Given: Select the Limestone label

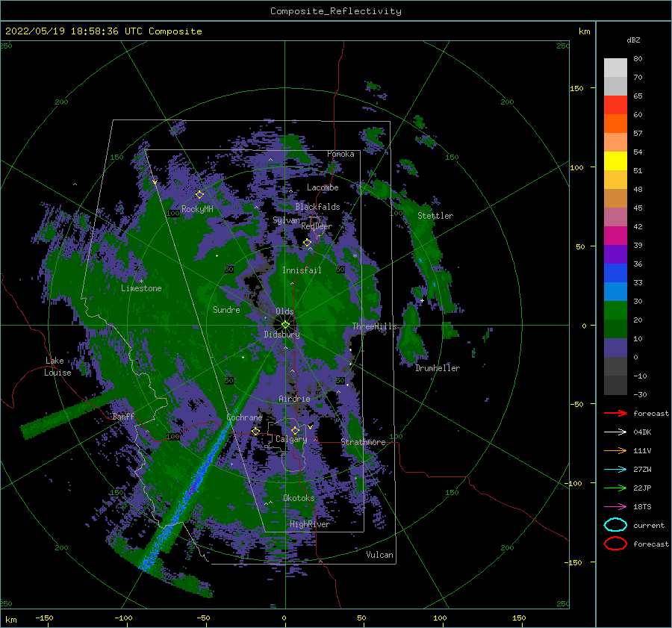Looking at the screenshot, I should (x=141, y=288).
